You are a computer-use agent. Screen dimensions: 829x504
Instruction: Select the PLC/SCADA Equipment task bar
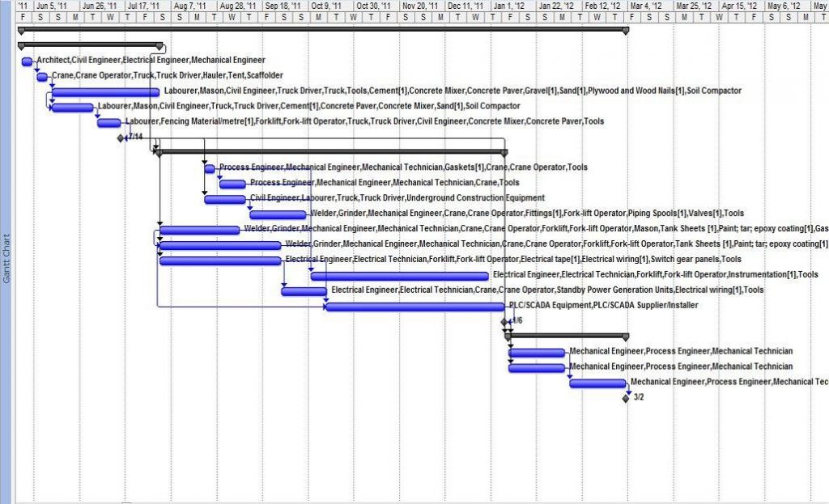click(413, 306)
